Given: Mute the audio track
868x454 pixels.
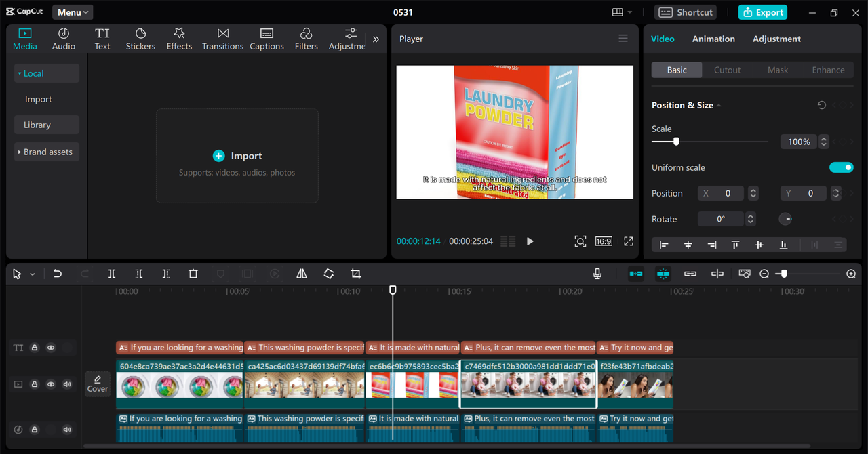Looking at the screenshot, I should coord(67,429).
